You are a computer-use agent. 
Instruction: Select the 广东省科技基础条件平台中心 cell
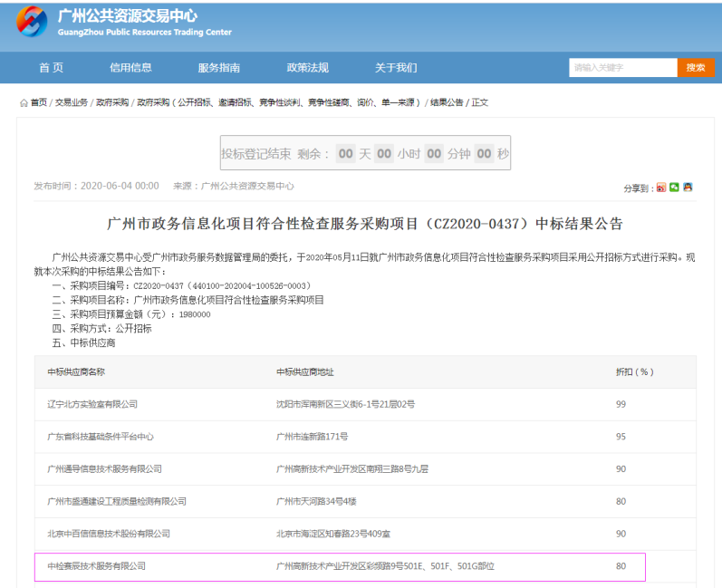(101, 437)
